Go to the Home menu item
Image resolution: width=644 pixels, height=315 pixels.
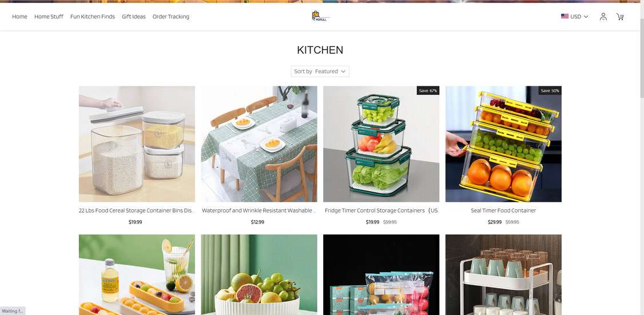(x=19, y=17)
